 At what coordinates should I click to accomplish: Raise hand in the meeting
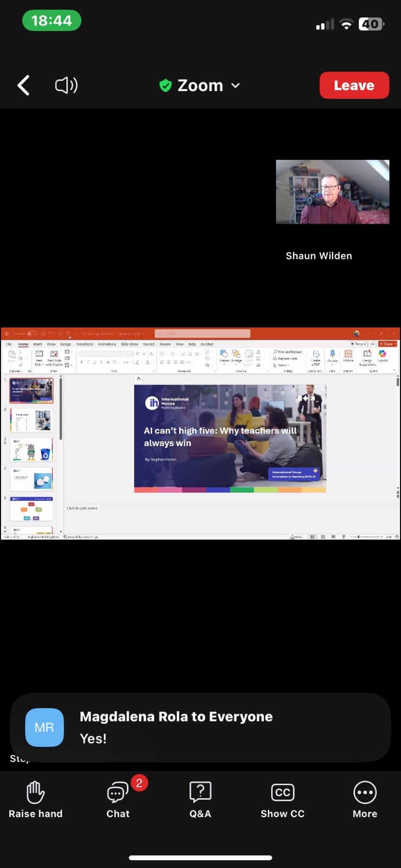click(x=35, y=799)
